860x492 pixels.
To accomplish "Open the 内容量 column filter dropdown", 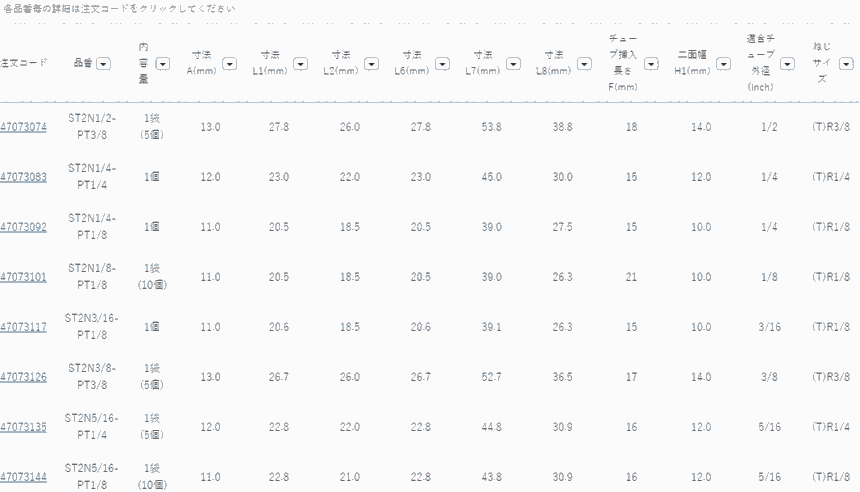I will pos(162,63).
